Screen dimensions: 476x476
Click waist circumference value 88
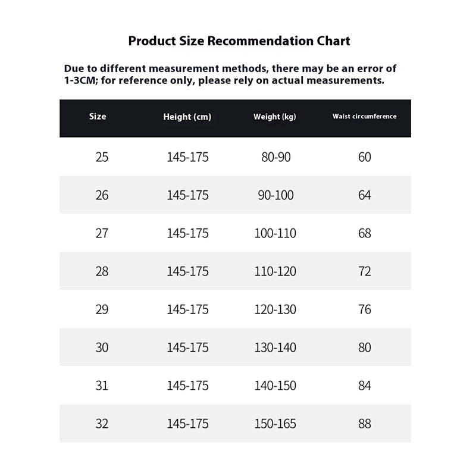point(365,424)
